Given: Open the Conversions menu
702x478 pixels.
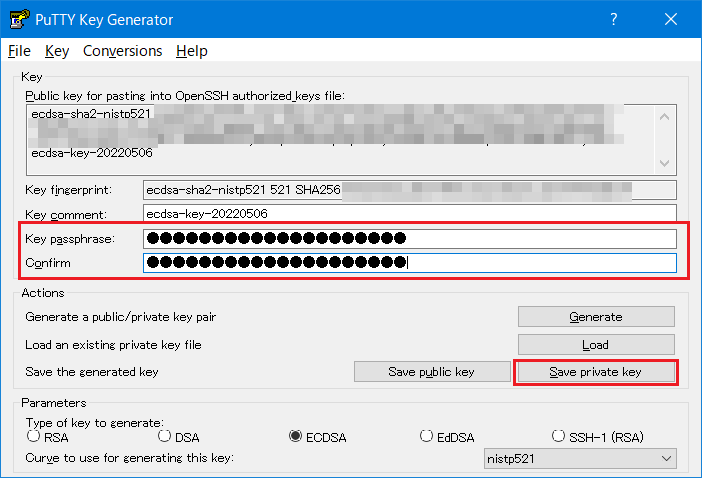Looking at the screenshot, I should tap(122, 51).
